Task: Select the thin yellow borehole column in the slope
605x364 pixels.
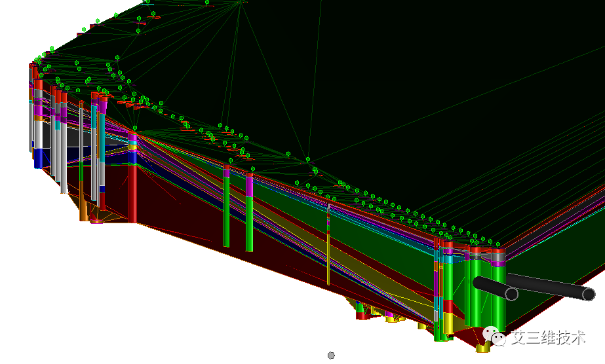Action: (328, 245)
